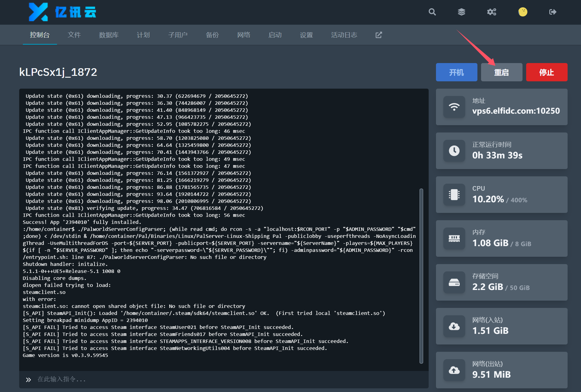Click the memory RAM icon
Image resolution: width=581 pixels, height=392 pixels.
coord(454,238)
